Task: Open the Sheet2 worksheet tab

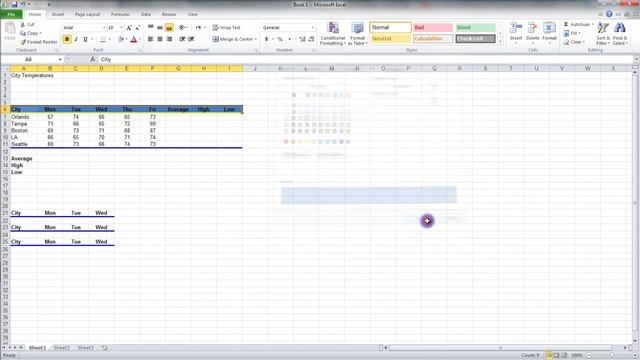Action: click(62, 348)
